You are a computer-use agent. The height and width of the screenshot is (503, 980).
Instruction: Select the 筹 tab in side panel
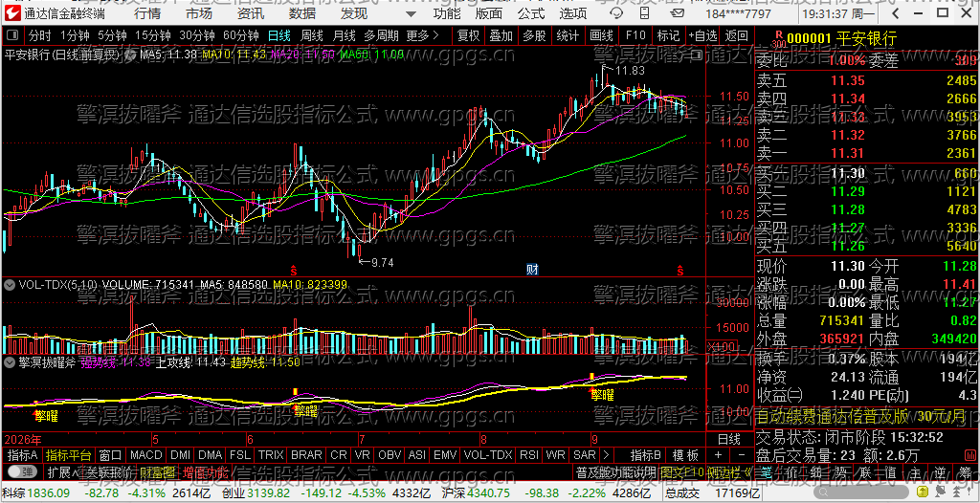[967, 473]
